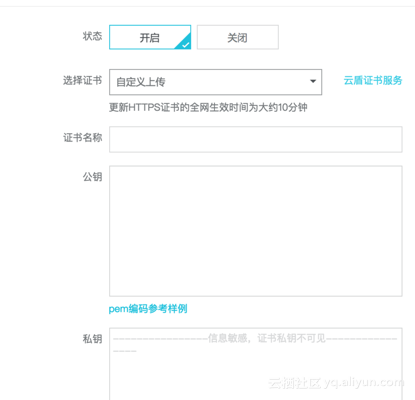The height and width of the screenshot is (400, 415).
Task: Click the 公钥 field label
Action: pos(92,177)
